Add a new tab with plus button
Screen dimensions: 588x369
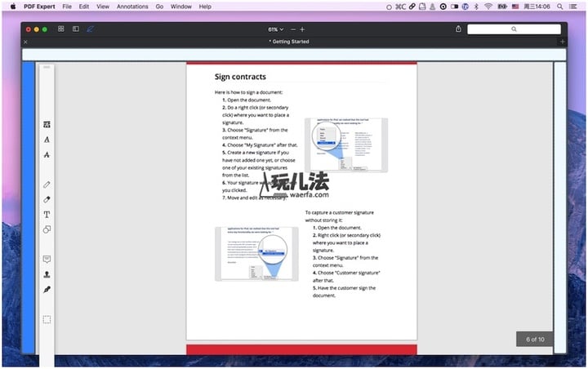562,42
